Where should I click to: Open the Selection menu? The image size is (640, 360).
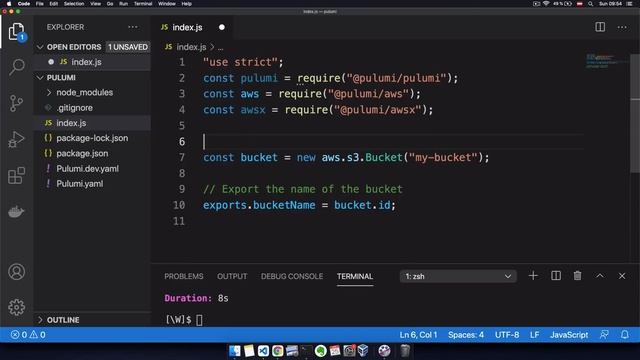[x=74, y=4]
